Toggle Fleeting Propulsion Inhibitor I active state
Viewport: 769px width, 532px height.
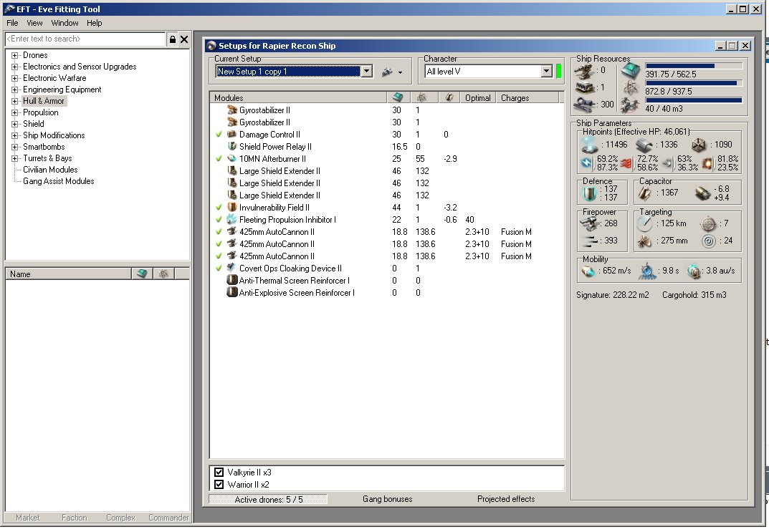pos(219,220)
